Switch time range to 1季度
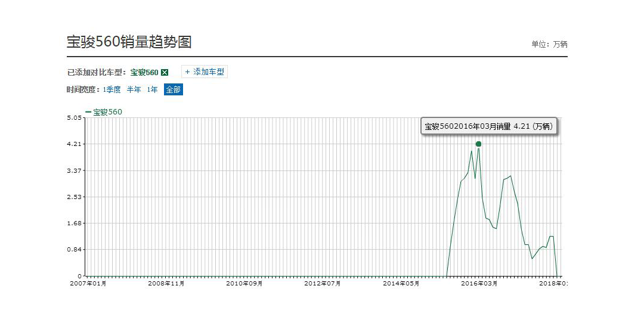 click(x=112, y=89)
